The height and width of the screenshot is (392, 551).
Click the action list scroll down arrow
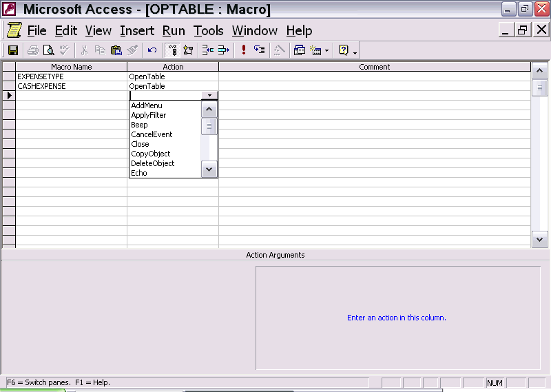click(209, 169)
